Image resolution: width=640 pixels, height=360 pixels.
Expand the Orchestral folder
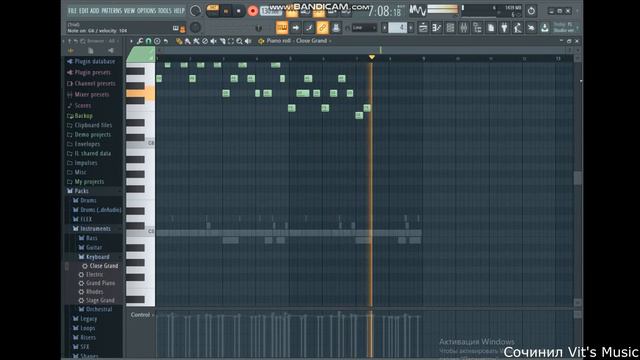(99, 309)
